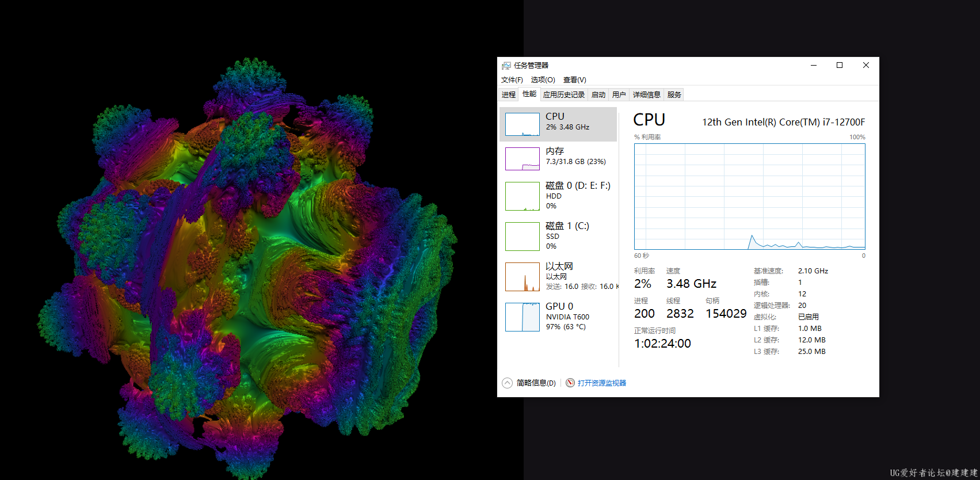Click the NVIDIA T600 label
The width and height of the screenshot is (980, 480).
pyautogui.click(x=567, y=317)
